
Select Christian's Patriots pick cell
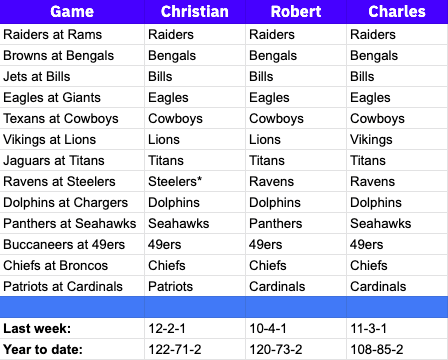pos(195,286)
